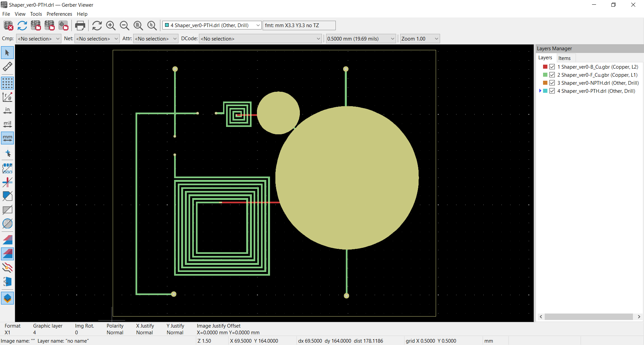Image resolution: width=644 pixels, height=345 pixels.
Task: Select the Measure ruler tool
Action: pyautogui.click(x=7, y=67)
